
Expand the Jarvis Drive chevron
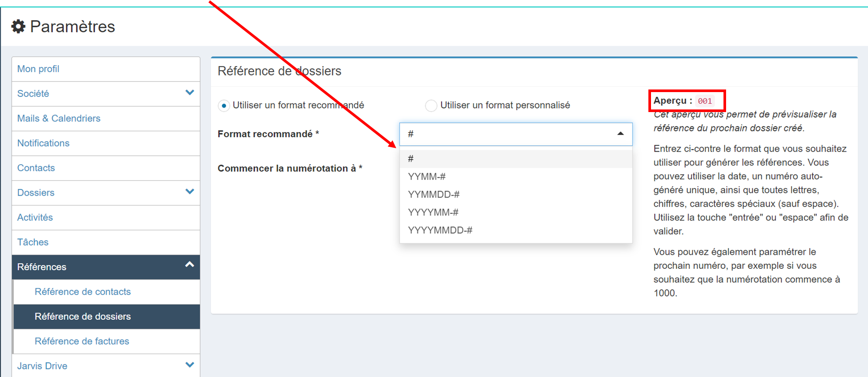(190, 365)
